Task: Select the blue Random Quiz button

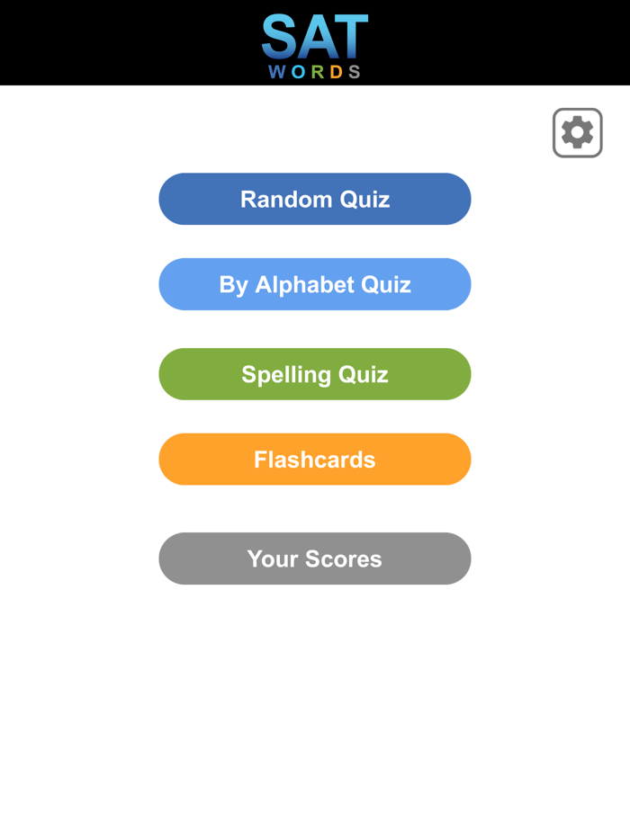Action: [315, 199]
